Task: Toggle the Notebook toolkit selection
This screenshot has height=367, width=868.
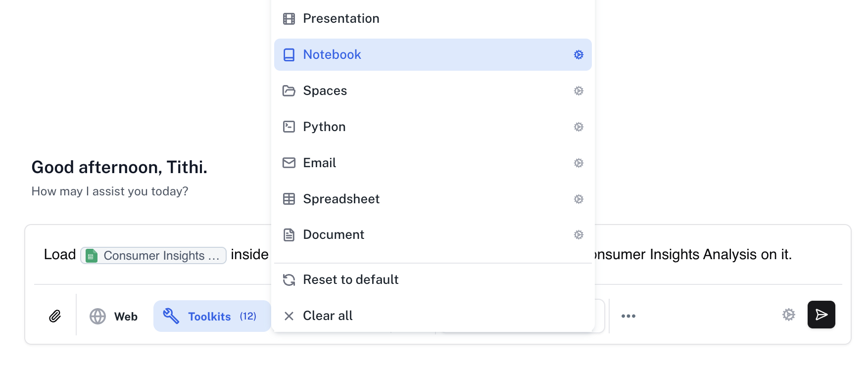Action: [x=332, y=55]
